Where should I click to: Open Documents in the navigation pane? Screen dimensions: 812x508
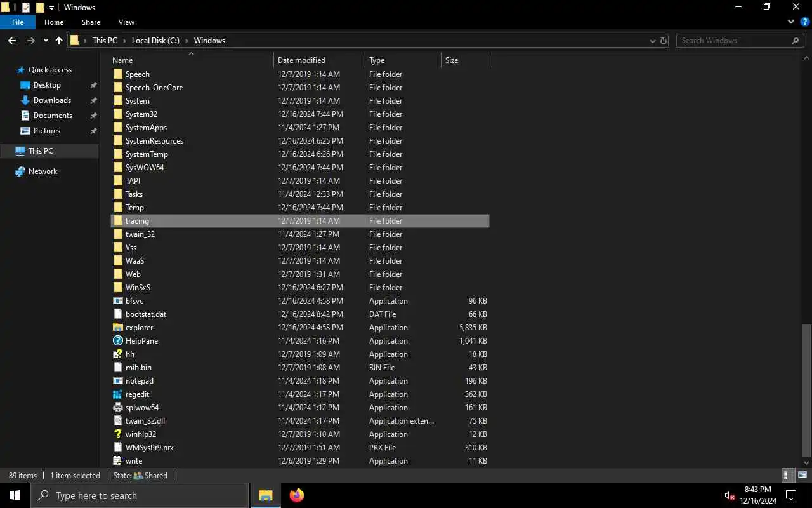[x=53, y=116]
